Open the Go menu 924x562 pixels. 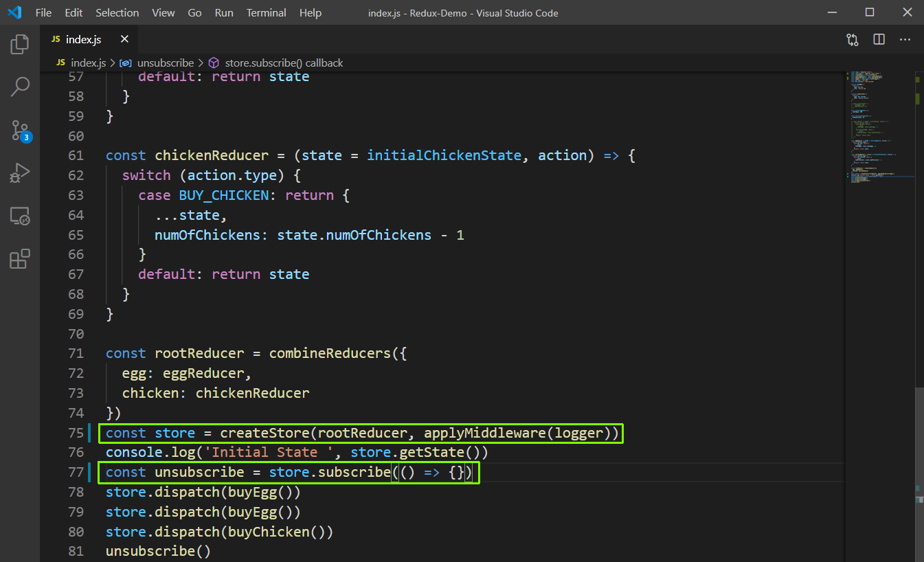coord(194,13)
